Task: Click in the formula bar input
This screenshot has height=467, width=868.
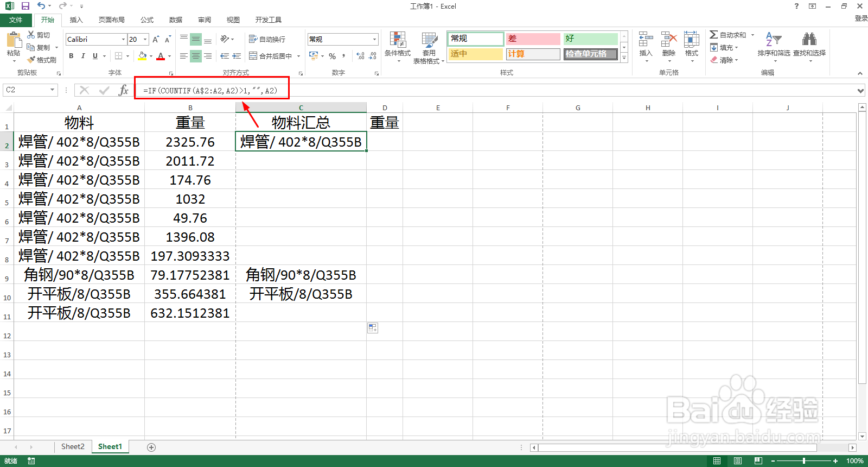Action: tap(494, 91)
